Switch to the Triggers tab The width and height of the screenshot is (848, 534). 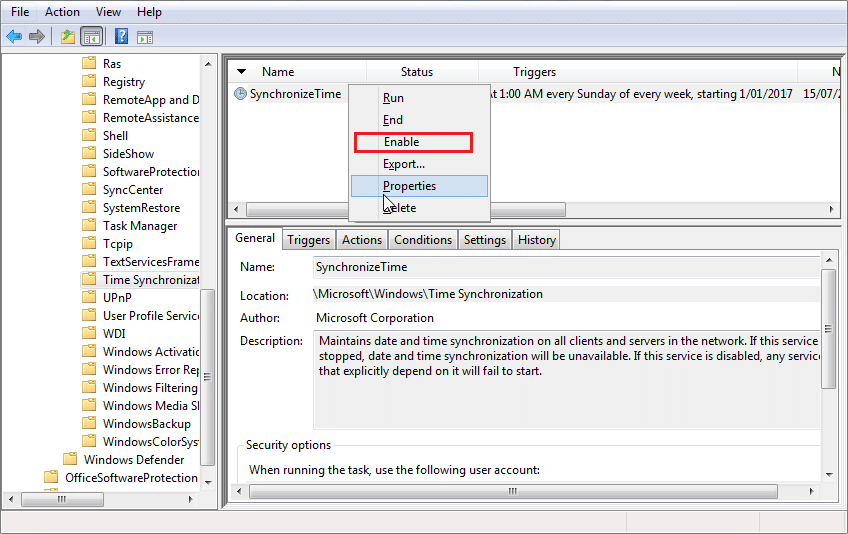coord(308,240)
